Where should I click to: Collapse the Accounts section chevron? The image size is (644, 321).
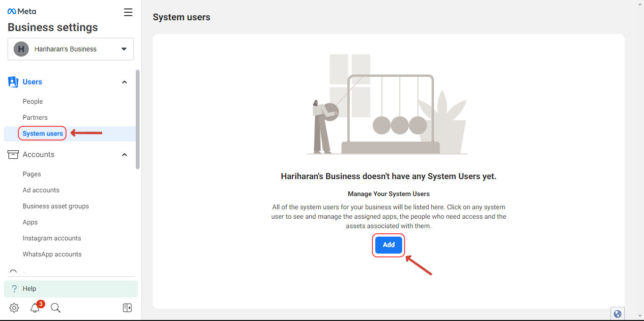coord(124,155)
